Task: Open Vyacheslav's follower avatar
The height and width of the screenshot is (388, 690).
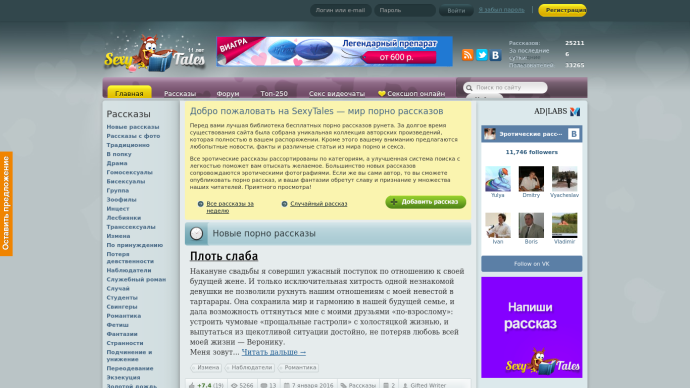Action: [565, 179]
